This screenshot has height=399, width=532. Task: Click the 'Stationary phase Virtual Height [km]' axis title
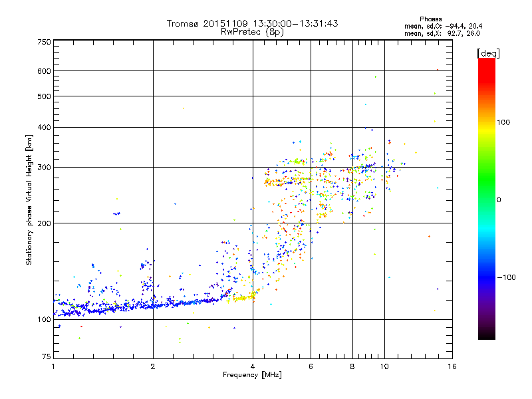(29, 199)
